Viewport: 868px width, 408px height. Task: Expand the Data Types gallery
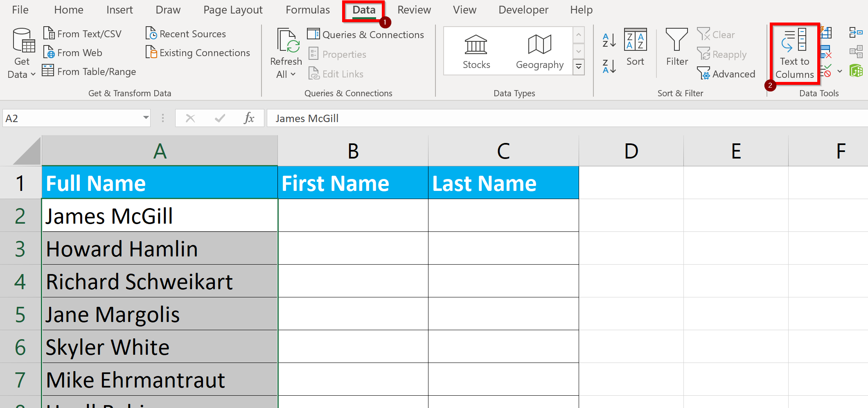pyautogui.click(x=578, y=67)
